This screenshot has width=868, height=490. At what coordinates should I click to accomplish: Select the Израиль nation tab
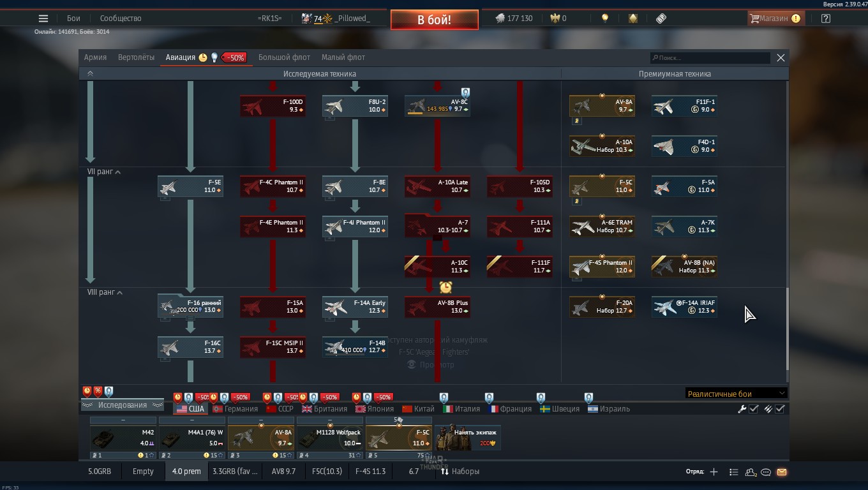click(608, 409)
